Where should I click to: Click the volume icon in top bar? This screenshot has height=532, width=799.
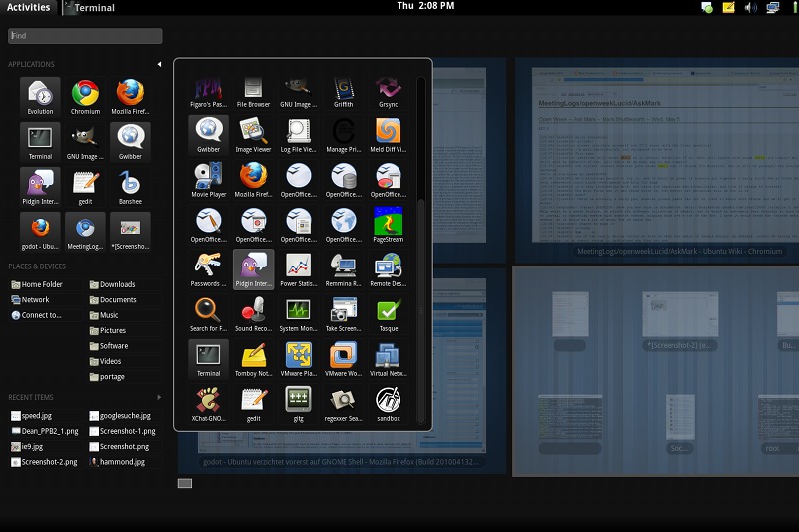coord(750,7)
